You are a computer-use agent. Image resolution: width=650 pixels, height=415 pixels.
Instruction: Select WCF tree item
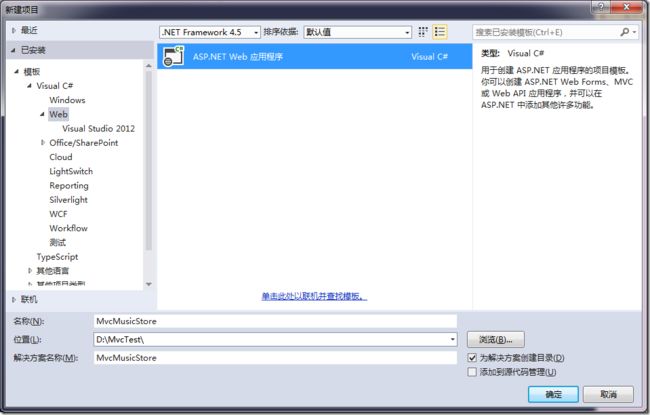click(58, 214)
